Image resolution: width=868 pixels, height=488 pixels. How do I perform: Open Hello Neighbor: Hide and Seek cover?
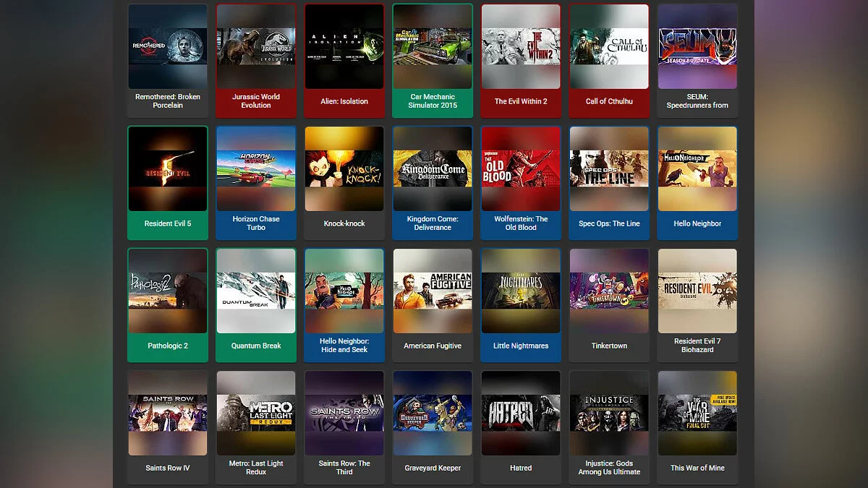pos(344,291)
